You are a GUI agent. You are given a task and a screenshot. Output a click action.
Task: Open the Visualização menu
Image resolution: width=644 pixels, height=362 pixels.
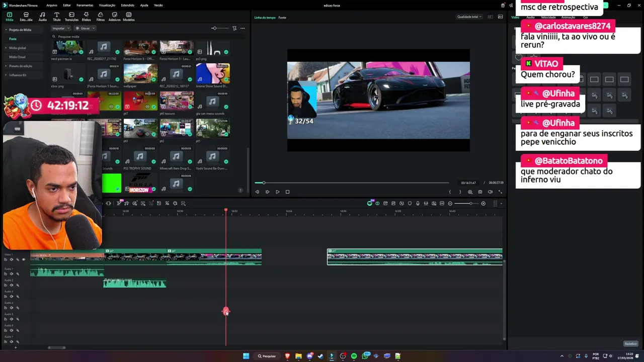(107, 5)
